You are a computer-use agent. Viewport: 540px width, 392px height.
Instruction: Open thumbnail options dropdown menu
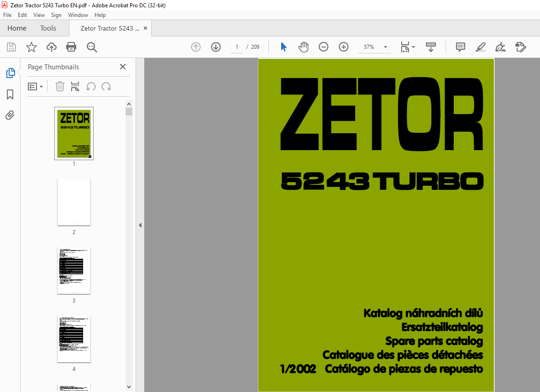tap(35, 86)
